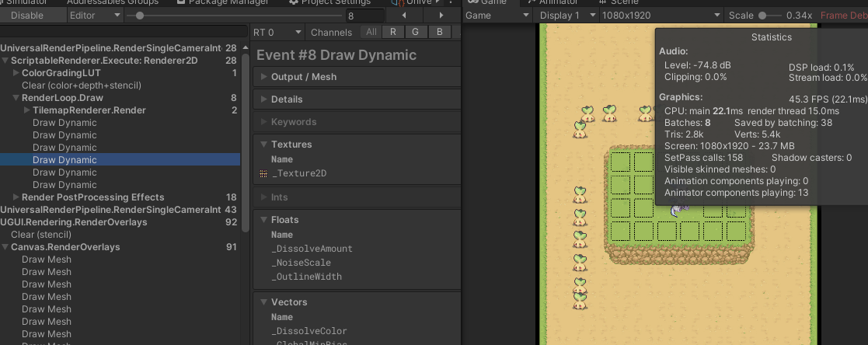The image size is (868, 345).
Task: Open the Game view mode dropdown
Action: pos(497,16)
